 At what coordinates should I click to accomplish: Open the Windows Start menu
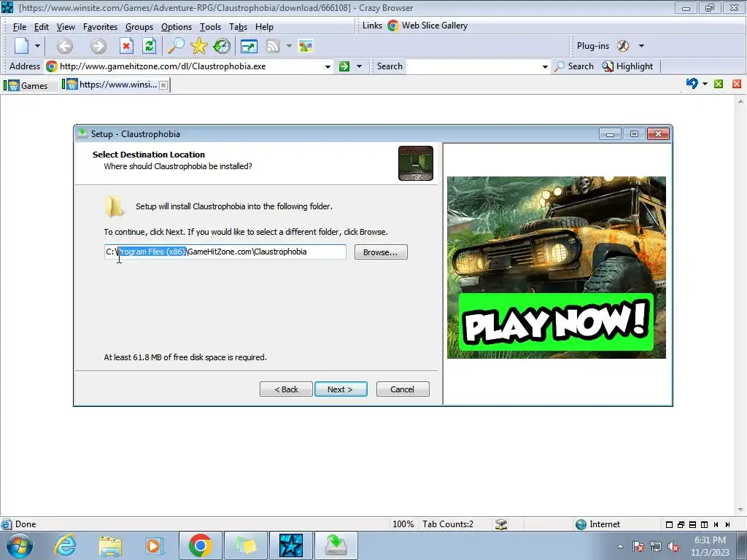click(19, 545)
